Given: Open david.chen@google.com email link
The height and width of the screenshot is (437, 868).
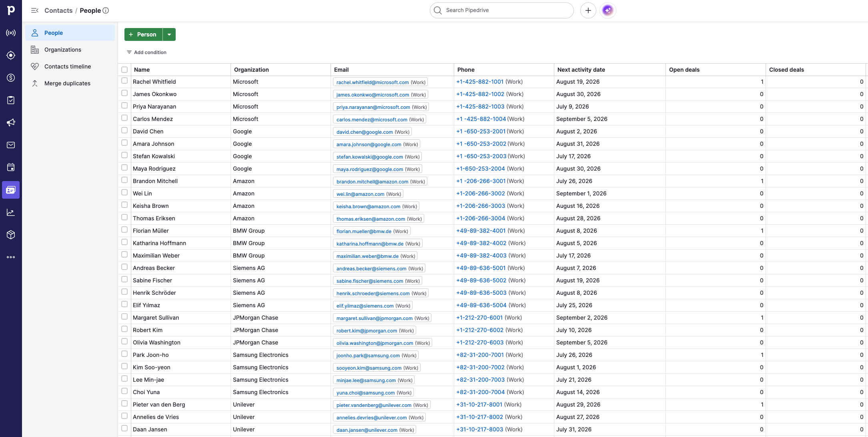Looking at the screenshot, I should pos(365,132).
